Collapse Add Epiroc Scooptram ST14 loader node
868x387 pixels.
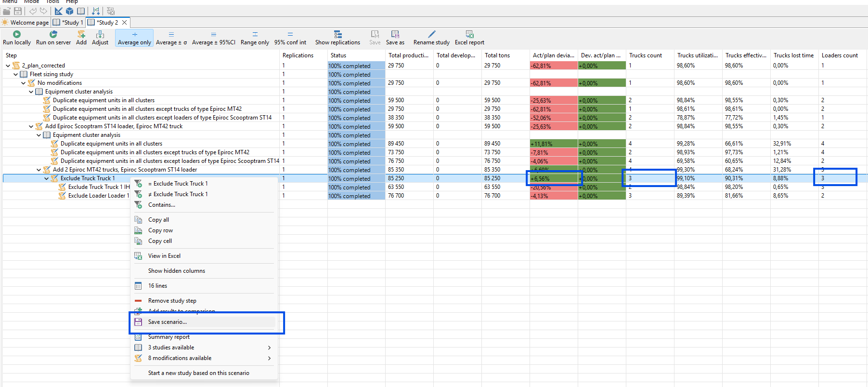coord(31,126)
